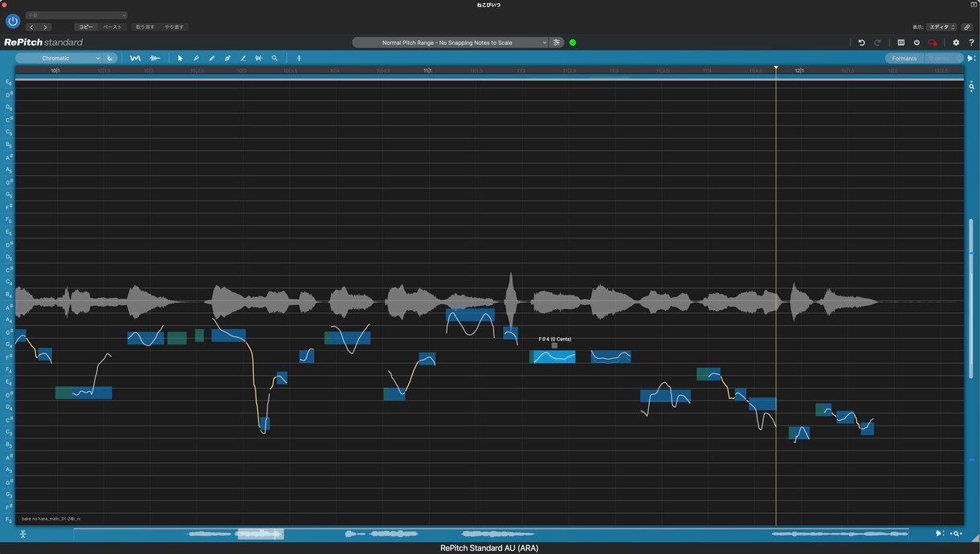Click the 取り消す (undo) button
Screen dimensions: 980x554
pyautogui.click(x=145, y=27)
